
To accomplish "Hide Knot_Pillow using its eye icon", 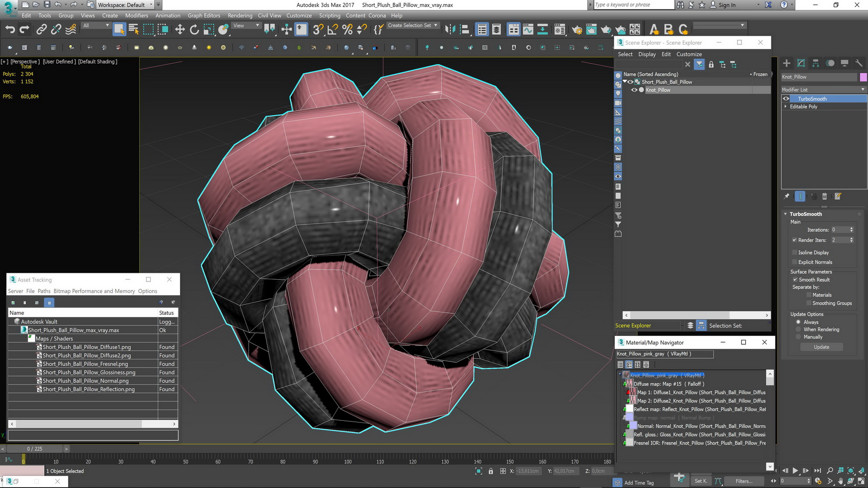I will pyautogui.click(x=634, y=90).
